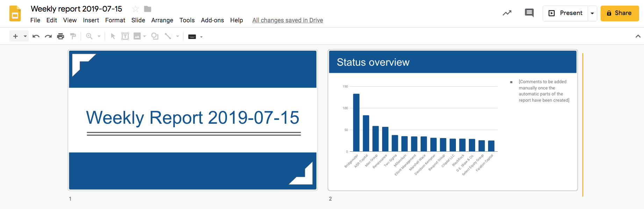
Task: Open the input tools keyboard dropdown
Action: (201, 37)
